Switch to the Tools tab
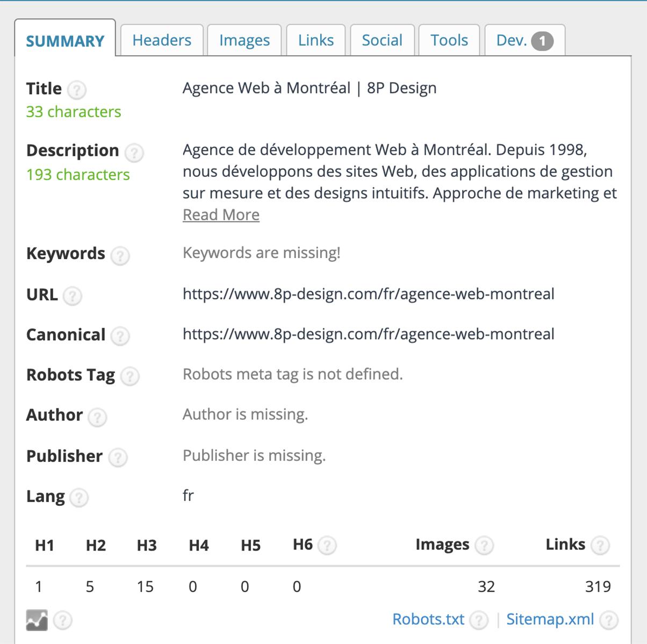Viewport: 647px width, 644px height. 449,40
